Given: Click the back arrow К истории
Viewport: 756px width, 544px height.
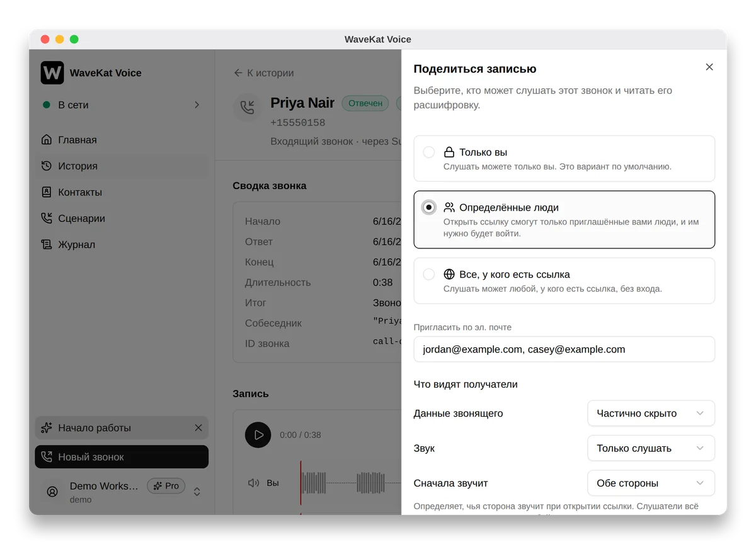Looking at the screenshot, I should pyautogui.click(x=264, y=72).
